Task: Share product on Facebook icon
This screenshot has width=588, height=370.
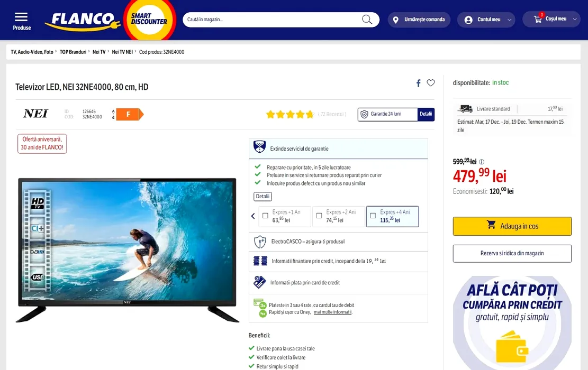Action: 419,83
